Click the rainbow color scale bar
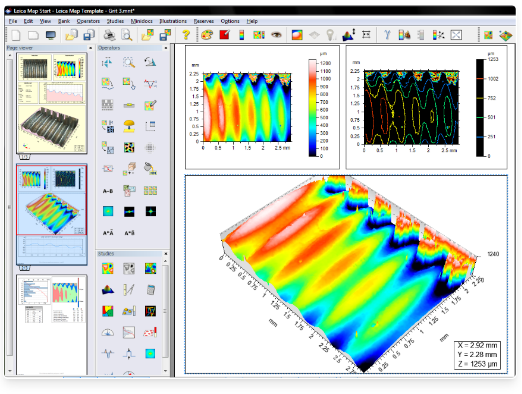 (312, 108)
